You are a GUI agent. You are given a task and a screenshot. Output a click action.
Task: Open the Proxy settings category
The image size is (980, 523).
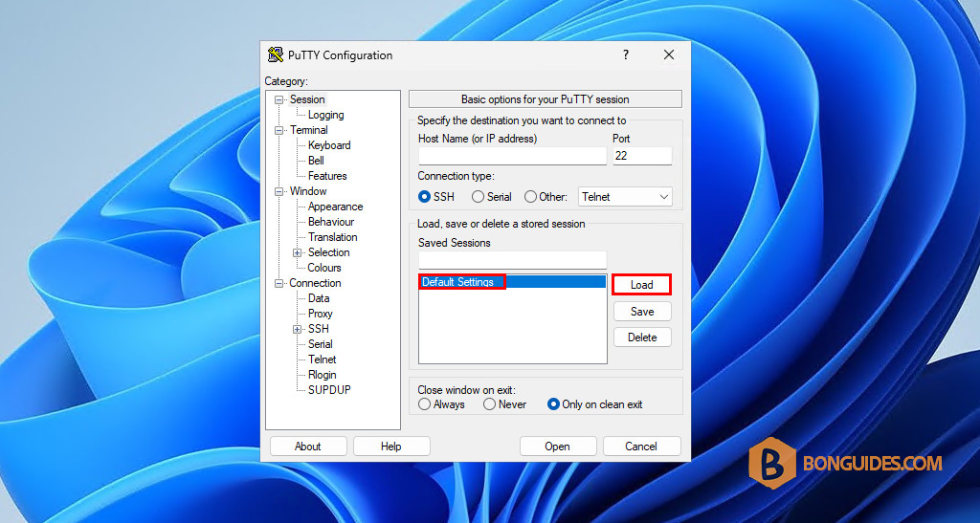tap(321, 314)
